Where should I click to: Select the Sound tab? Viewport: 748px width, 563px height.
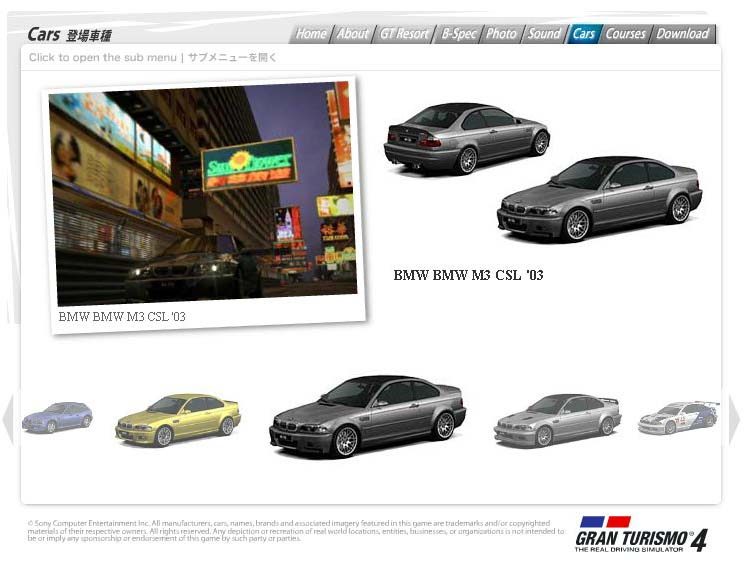coord(544,34)
